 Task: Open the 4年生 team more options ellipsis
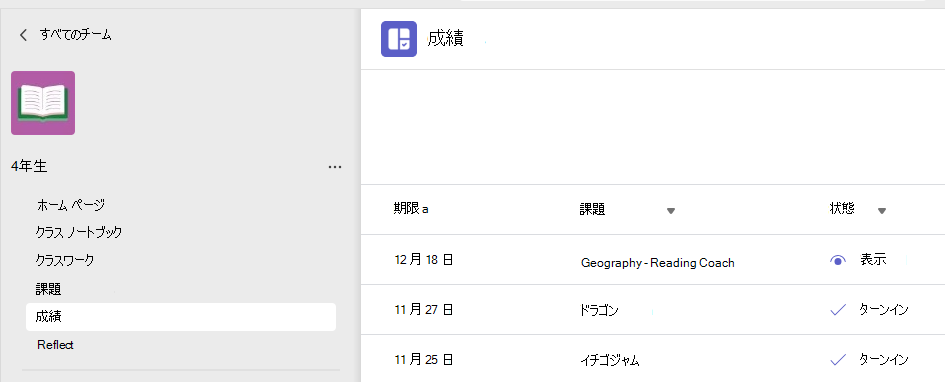coord(335,167)
